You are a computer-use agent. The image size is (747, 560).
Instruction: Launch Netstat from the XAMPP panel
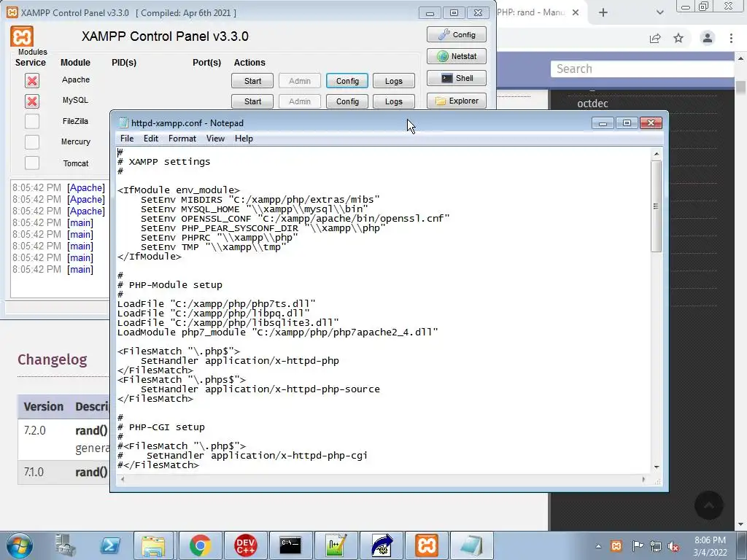coord(457,56)
